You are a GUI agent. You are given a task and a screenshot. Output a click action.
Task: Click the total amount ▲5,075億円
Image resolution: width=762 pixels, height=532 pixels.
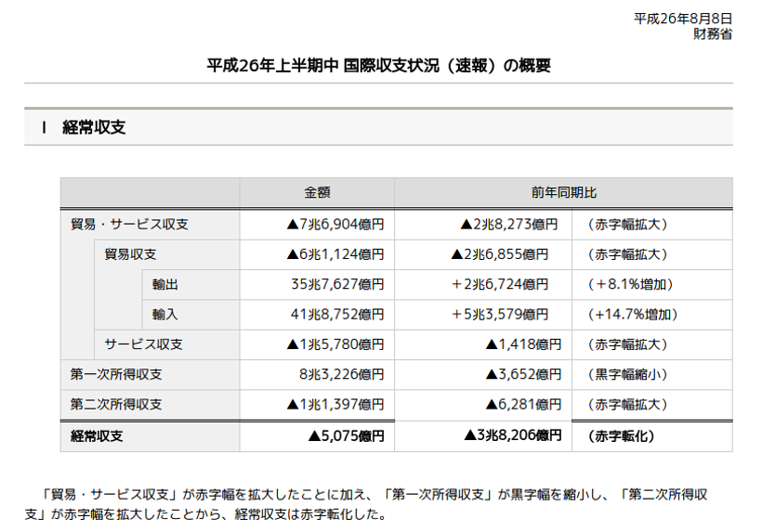pos(346,435)
